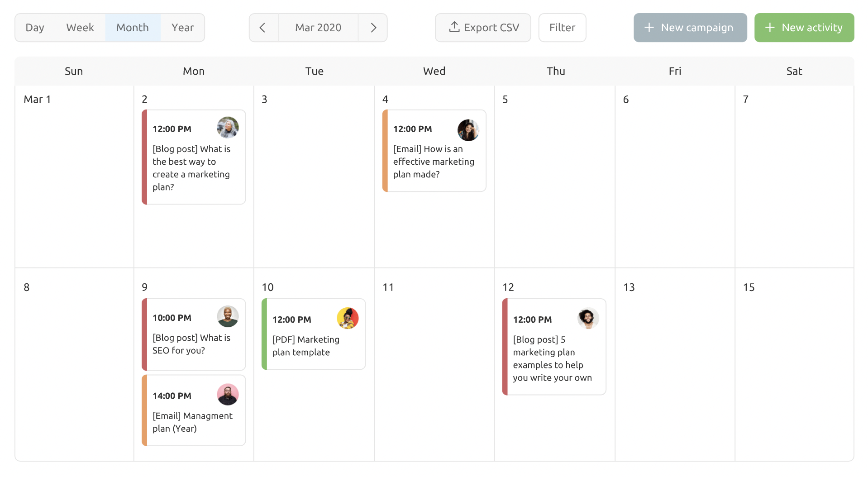The width and height of the screenshot is (868, 477).
Task: Click avatar on SEO blog post card
Action: [x=228, y=316]
